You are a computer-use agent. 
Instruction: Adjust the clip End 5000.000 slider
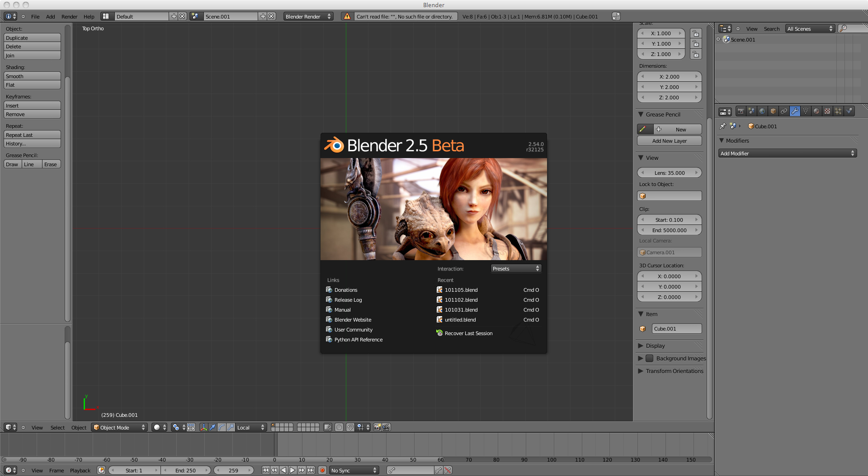670,230
